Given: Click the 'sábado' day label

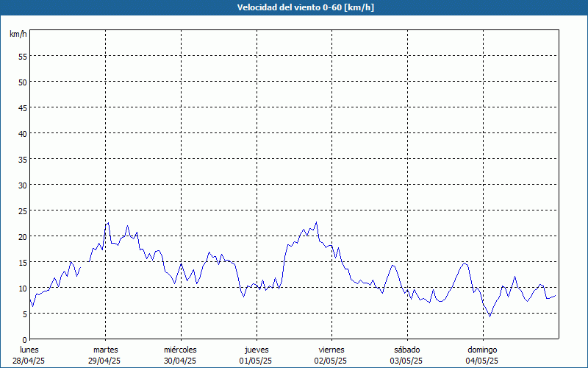Looking at the screenshot, I should pos(407,350).
